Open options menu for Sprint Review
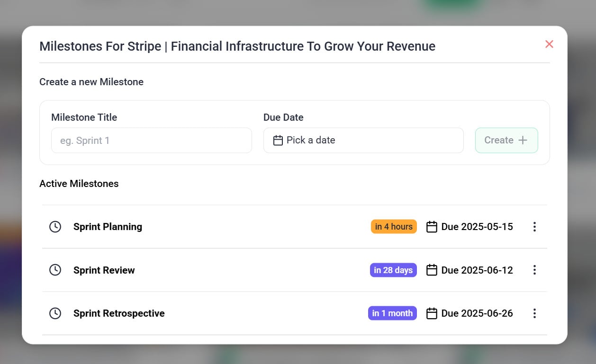 (x=534, y=270)
